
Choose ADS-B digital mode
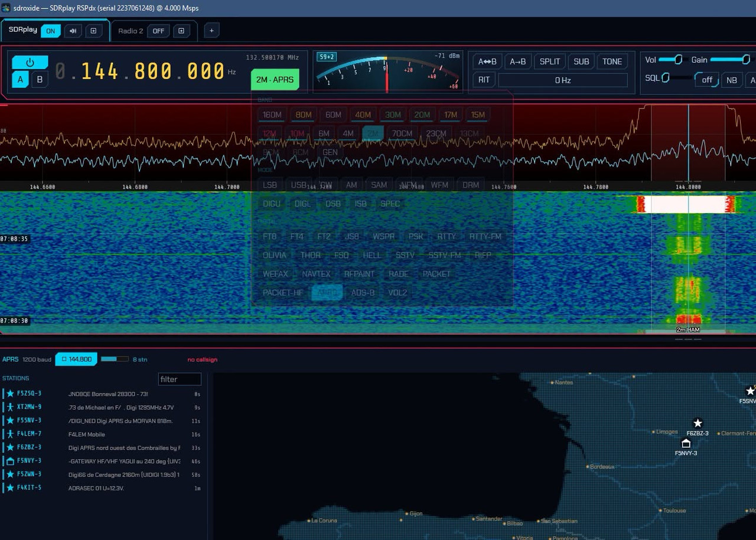coord(363,293)
